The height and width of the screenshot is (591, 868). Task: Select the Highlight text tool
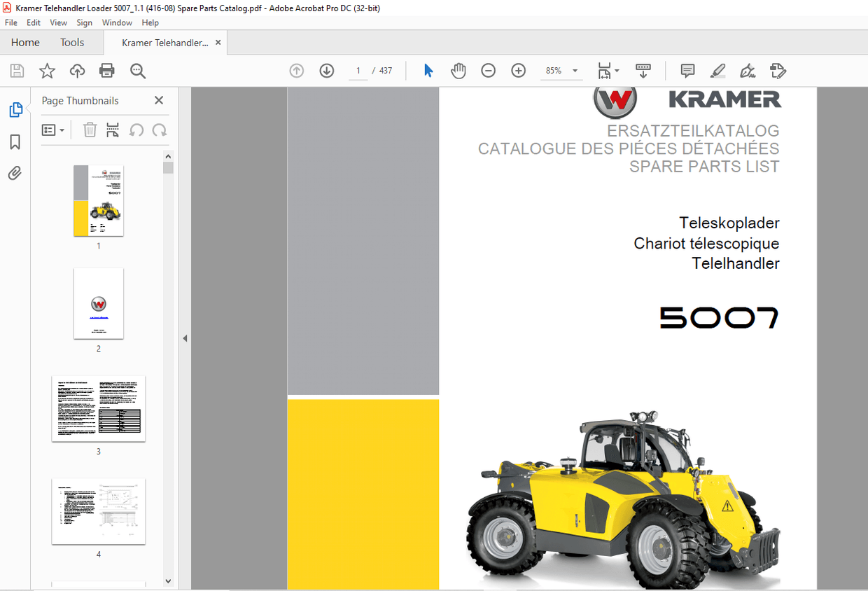[717, 70]
